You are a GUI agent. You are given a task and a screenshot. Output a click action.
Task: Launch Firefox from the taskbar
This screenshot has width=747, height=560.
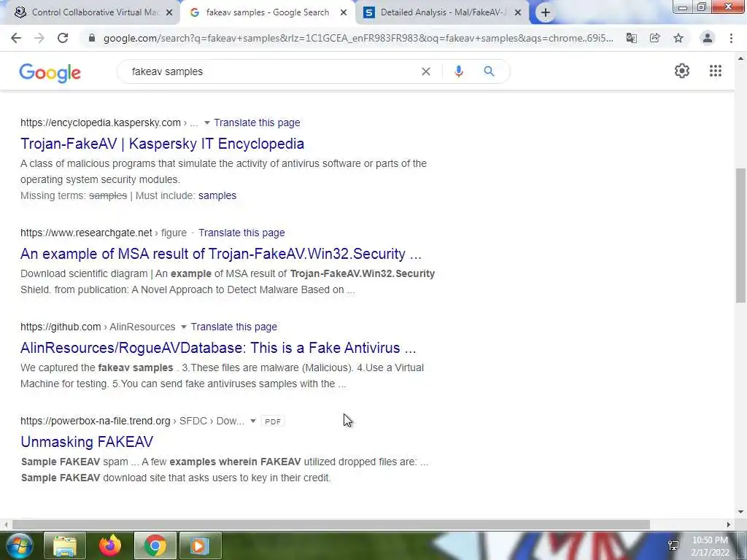(x=110, y=545)
